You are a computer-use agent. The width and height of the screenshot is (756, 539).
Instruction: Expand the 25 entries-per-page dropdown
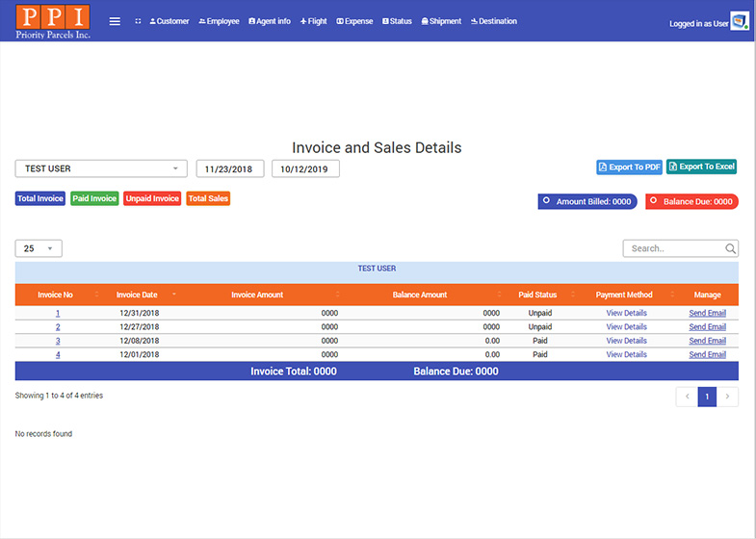coord(39,248)
